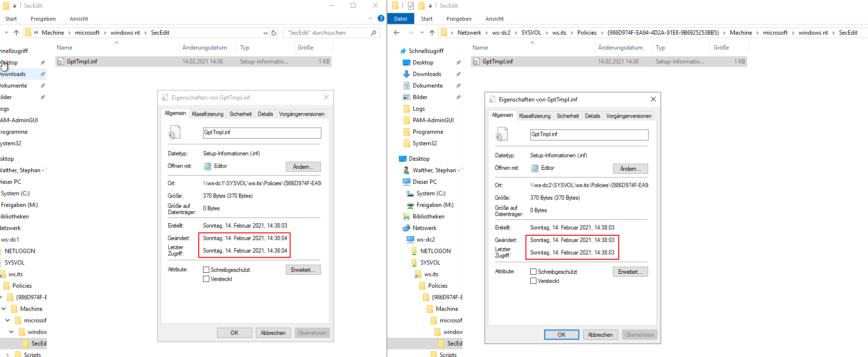Open Ansicht ribbon tab in right window
The width and height of the screenshot is (868, 357).
pyautogui.click(x=495, y=19)
